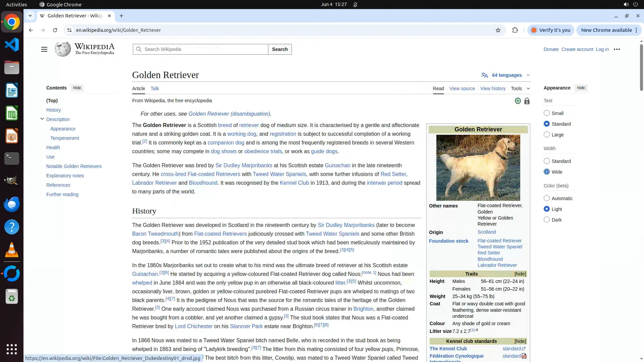Collapse the Description section in Contents
Screen dimensions: 644x362
tap(42, 119)
